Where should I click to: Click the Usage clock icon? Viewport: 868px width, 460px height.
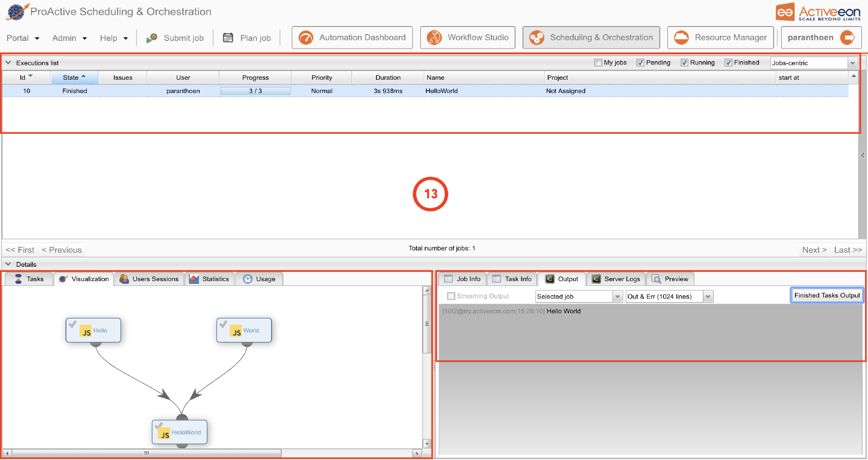[x=248, y=279]
